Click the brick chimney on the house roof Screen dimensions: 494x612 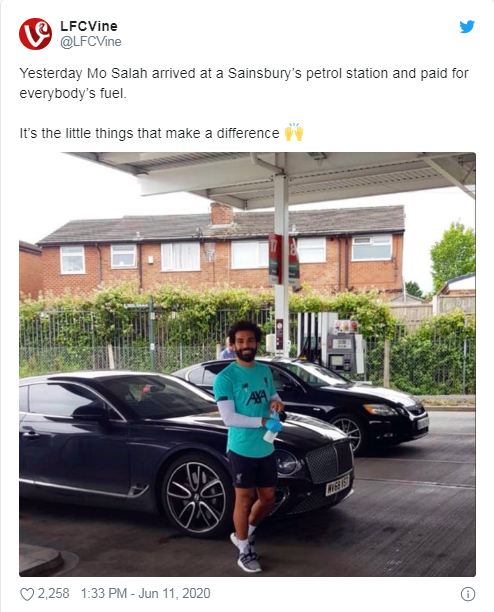tap(222, 214)
